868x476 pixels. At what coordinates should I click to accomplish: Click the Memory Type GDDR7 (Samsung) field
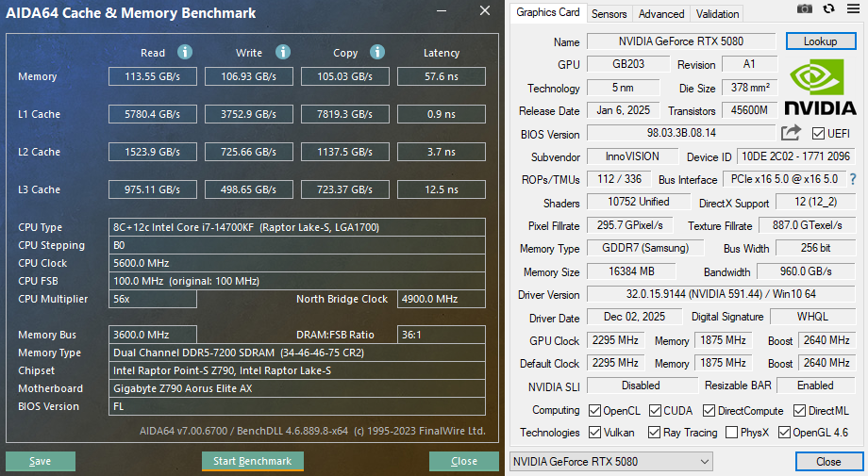[x=645, y=248]
